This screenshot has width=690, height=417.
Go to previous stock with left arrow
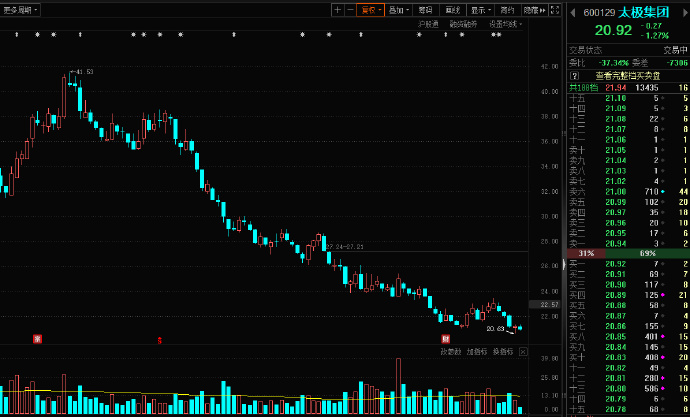click(x=571, y=11)
